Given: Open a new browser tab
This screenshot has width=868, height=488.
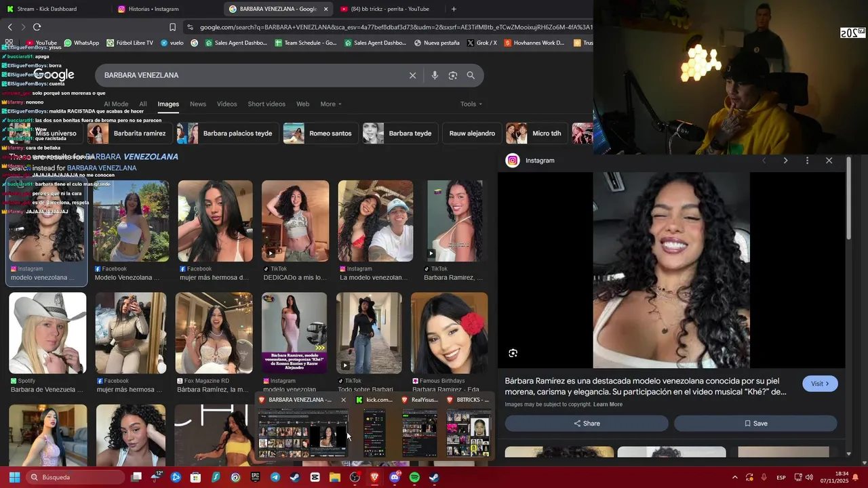Looking at the screenshot, I should [x=454, y=9].
